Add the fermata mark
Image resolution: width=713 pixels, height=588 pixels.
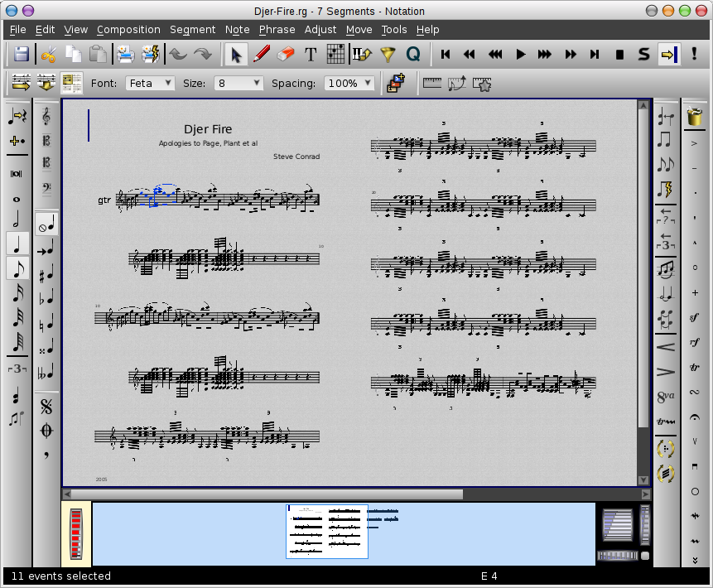point(694,417)
